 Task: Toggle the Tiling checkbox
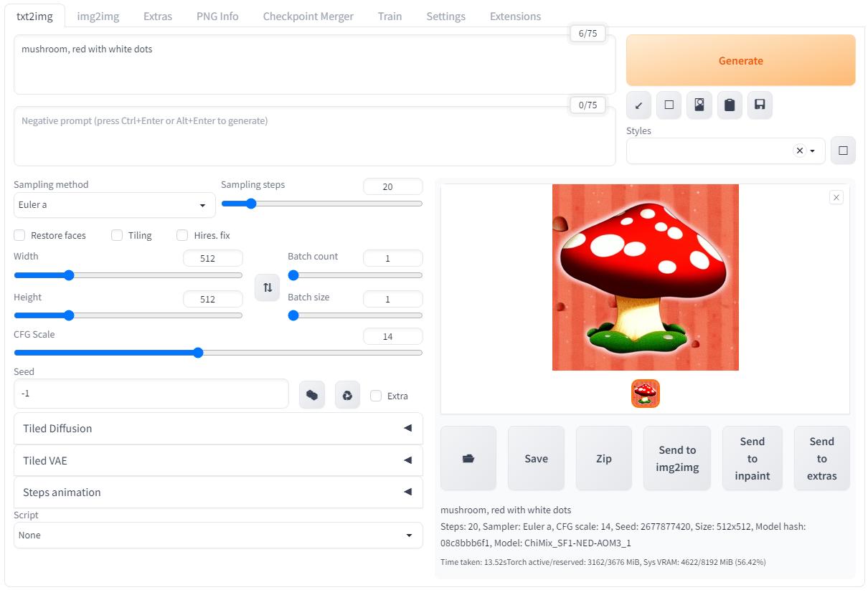117,235
